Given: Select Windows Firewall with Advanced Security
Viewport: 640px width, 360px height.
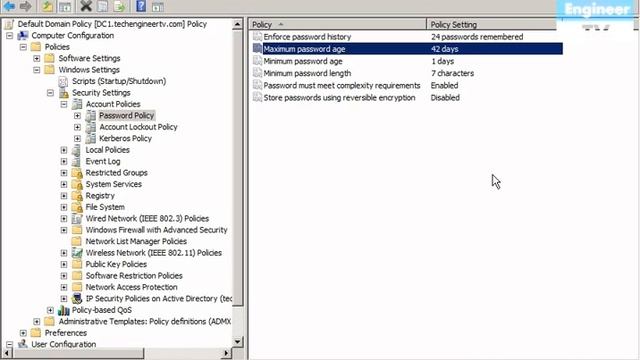Looking at the screenshot, I should point(156,230).
